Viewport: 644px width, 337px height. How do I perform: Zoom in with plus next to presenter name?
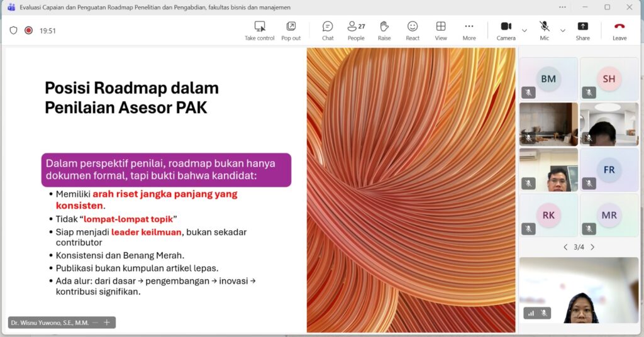(107, 323)
